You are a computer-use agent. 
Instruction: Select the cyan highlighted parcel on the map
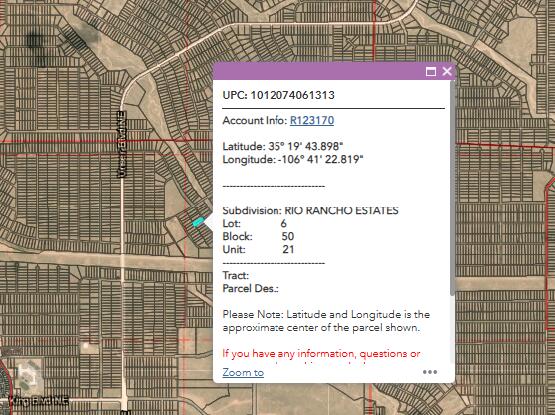198,222
